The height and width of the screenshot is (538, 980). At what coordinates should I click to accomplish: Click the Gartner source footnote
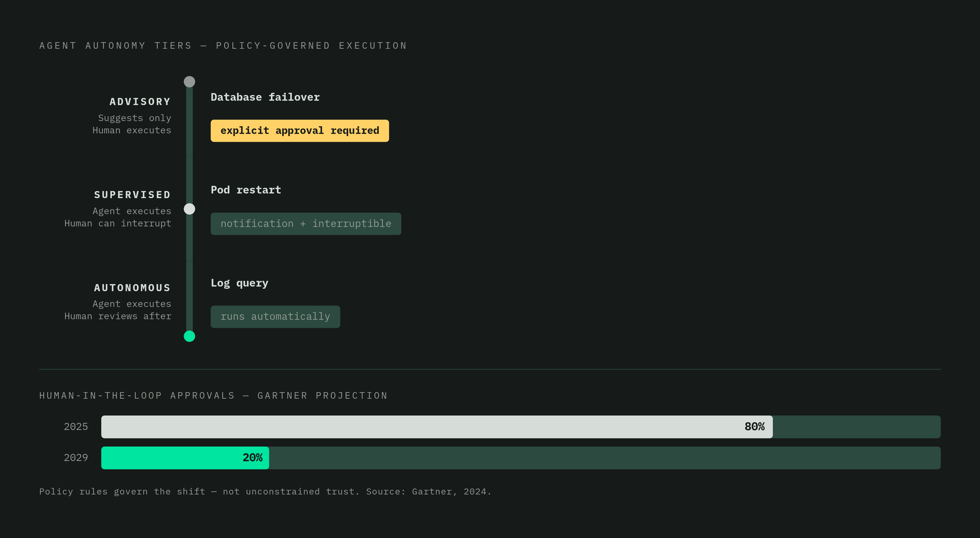pyautogui.click(x=265, y=492)
